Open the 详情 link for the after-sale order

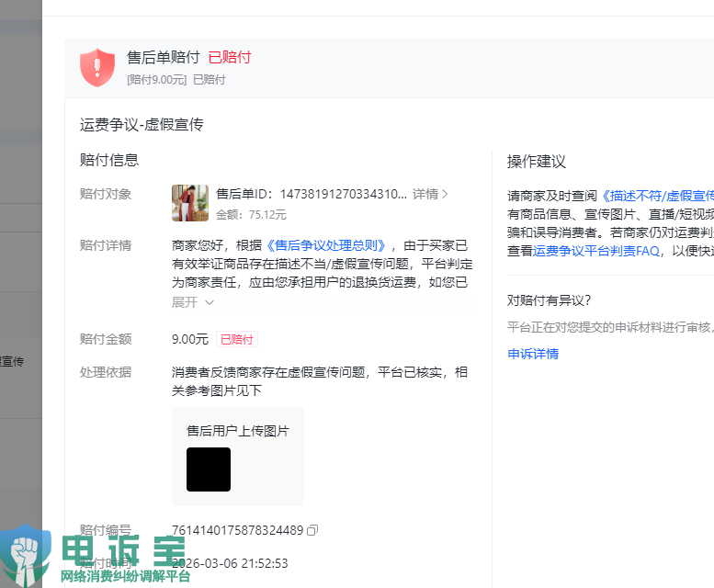(x=425, y=194)
